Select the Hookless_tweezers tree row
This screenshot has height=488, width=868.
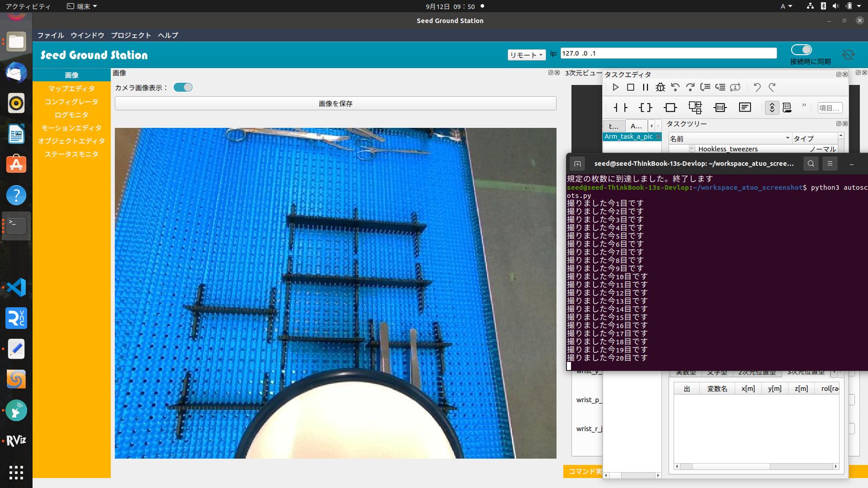pyautogui.click(x=753, y=149)
